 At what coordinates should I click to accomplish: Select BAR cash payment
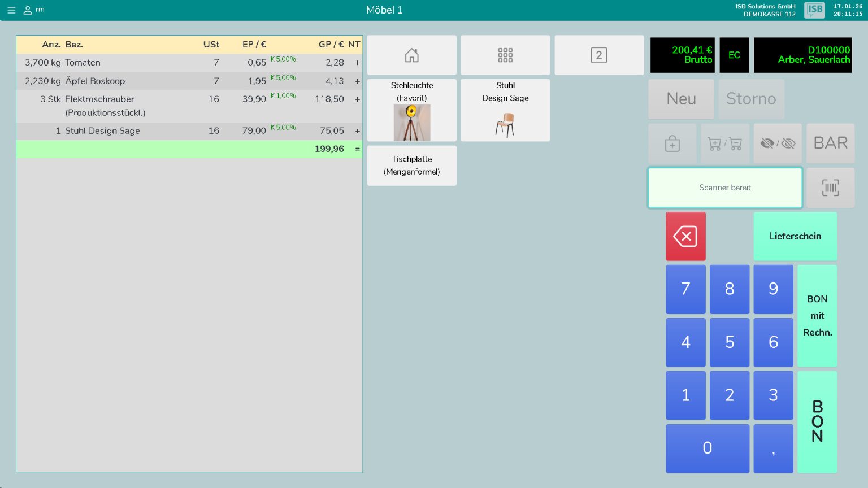tap(830, 143)
